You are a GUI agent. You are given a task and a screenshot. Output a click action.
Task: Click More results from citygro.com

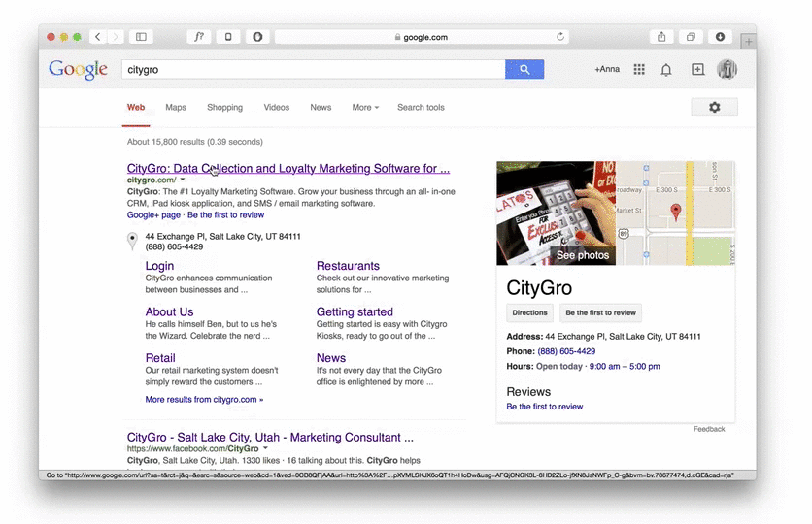204,400
